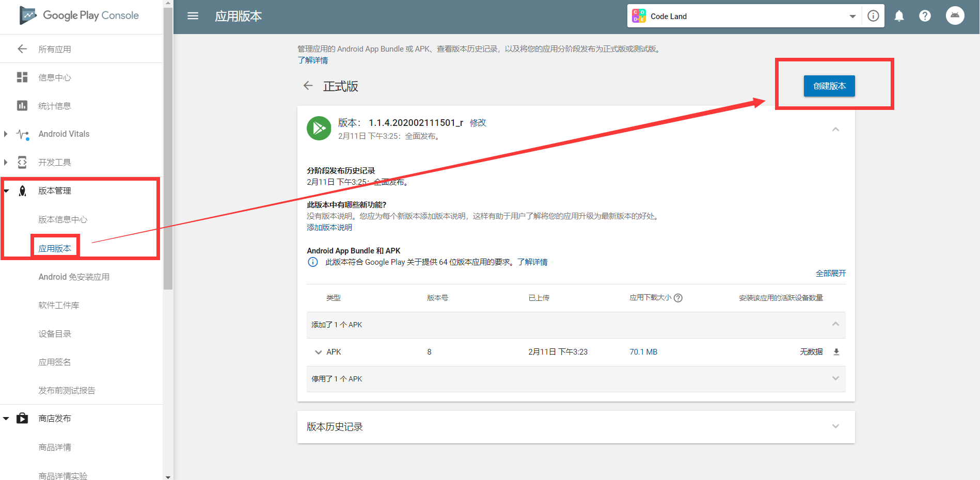Open 设备目录 in the sidebar
Screen dimensions: 980x480
pyautogui.click(x=55, y=333)
